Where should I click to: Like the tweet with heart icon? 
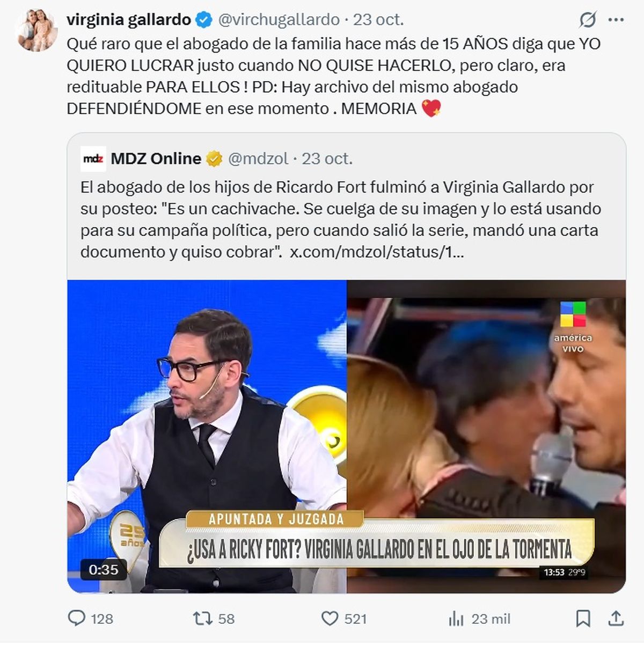coord(330,619)
